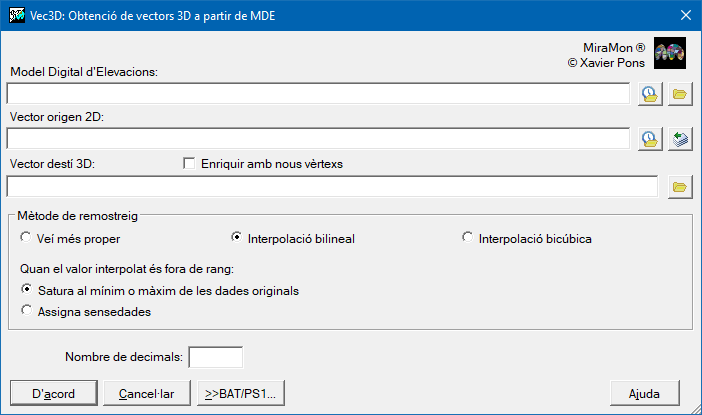The image size is (702, 415).
Task: Browse folder for Model Digital d'Elevacions file
Action: [x=680, y=94]
